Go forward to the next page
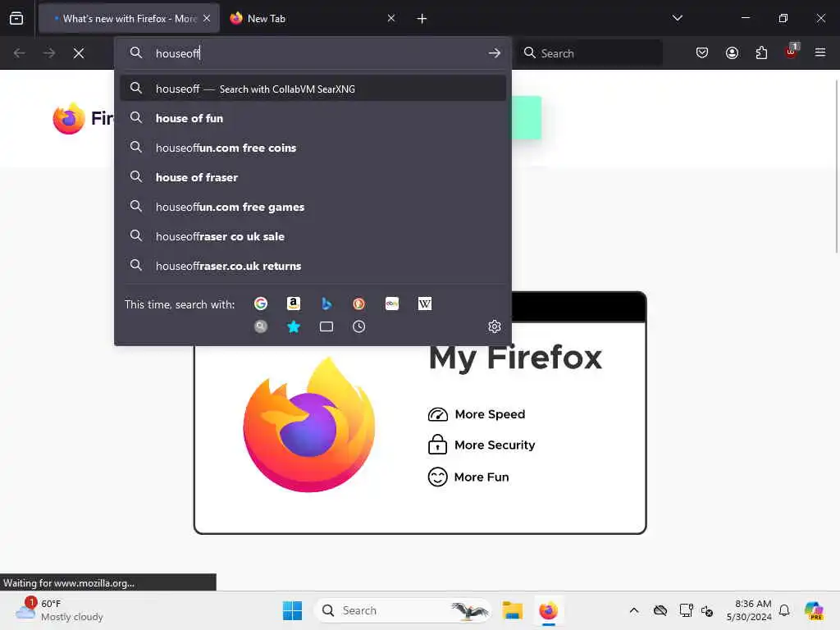Image resolution: width=840 pixels, height=630 pixels. tap(49, 53)
